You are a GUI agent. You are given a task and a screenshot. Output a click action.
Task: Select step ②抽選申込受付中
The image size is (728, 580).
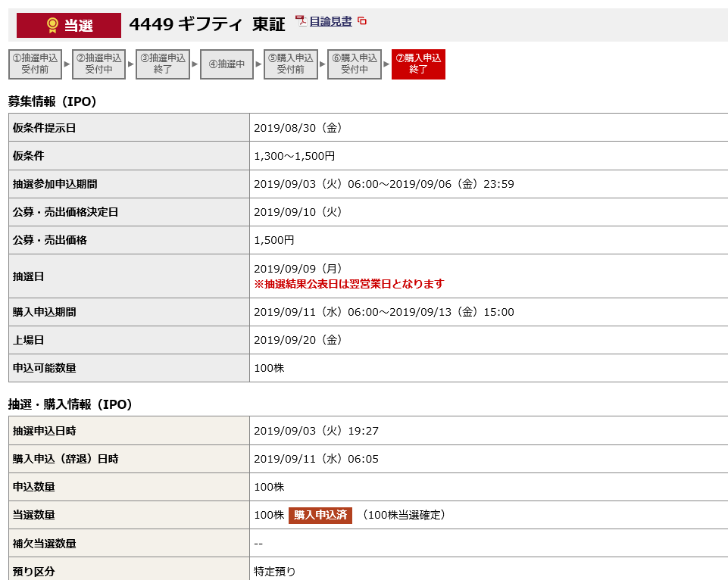point(98,64)
